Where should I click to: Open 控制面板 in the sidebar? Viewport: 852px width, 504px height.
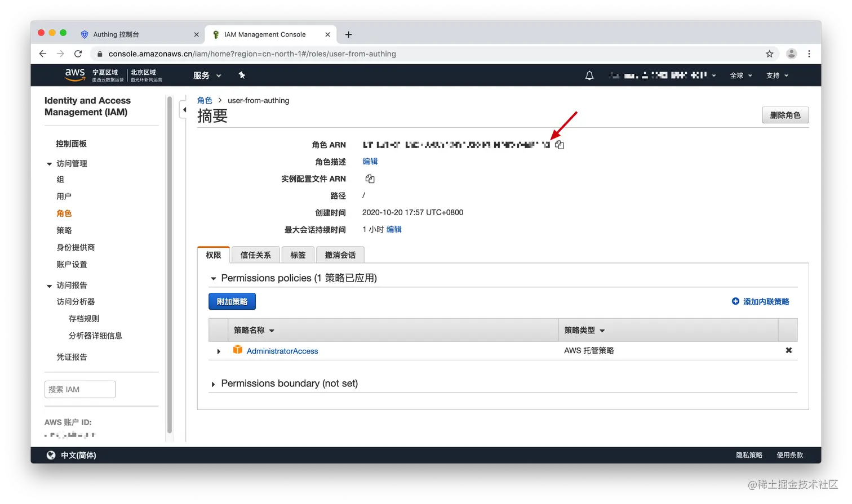point(72,144)
